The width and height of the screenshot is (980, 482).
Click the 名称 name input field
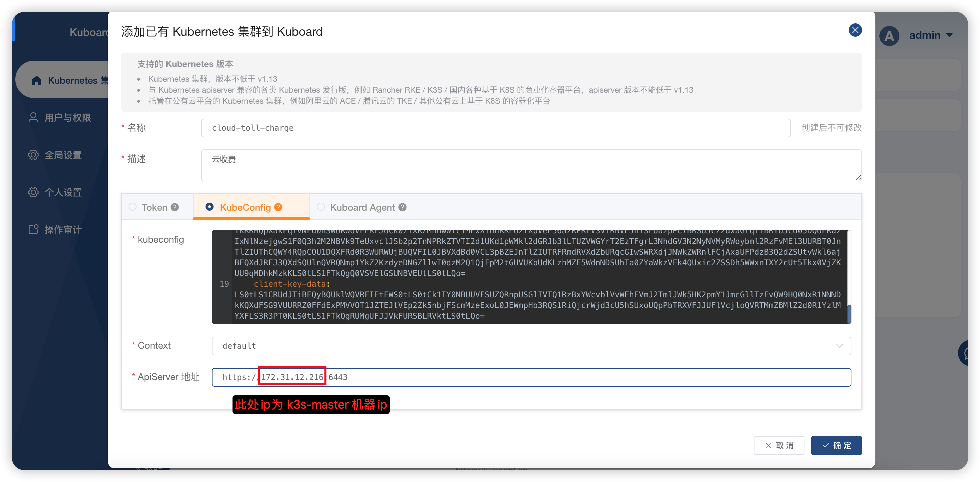(495, 128)
